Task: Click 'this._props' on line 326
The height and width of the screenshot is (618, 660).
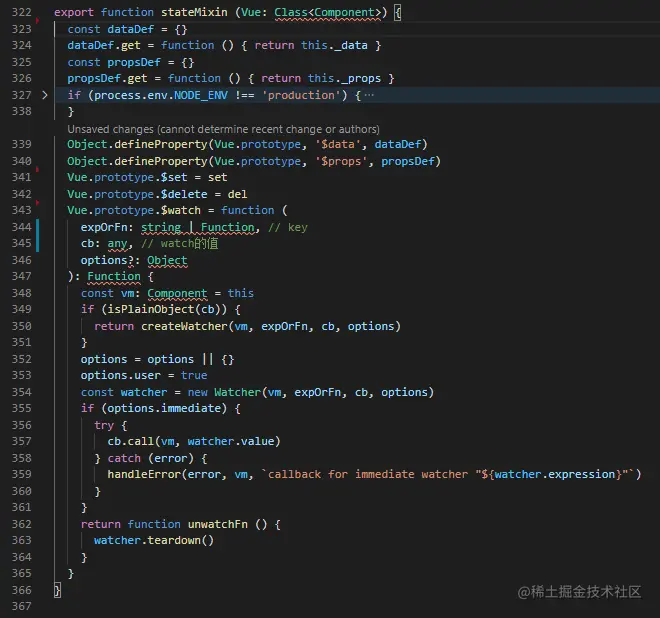Action: [x=344, y=78]
